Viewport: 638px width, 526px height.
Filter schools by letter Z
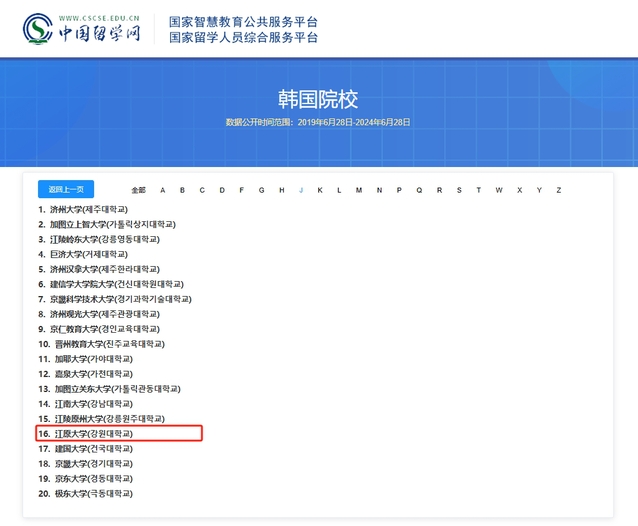coord(559,190)
